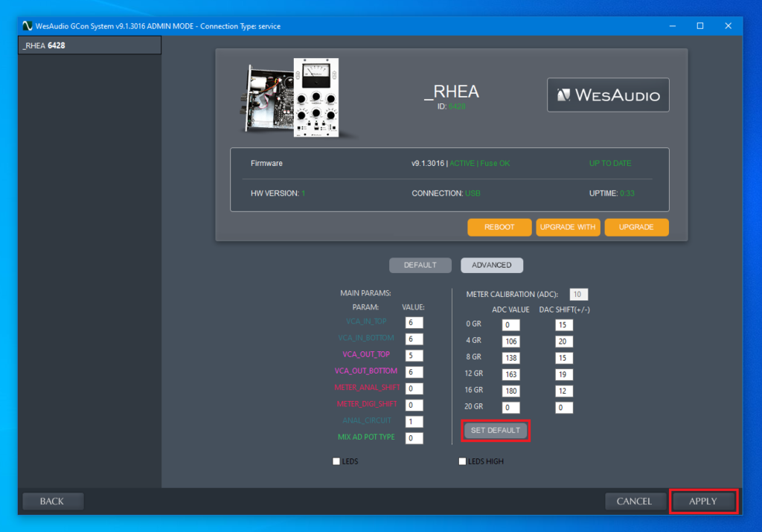Click the METER_ANAL_SHIFT value field
Image resolution: width=762 pixels, height=532 pixels.
coord(414,388)
